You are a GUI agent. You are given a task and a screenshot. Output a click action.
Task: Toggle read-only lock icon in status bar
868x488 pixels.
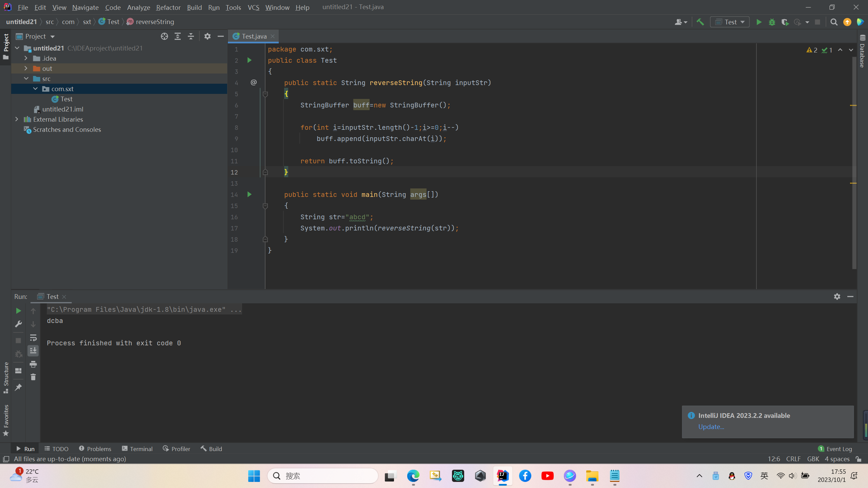[859, 459]
